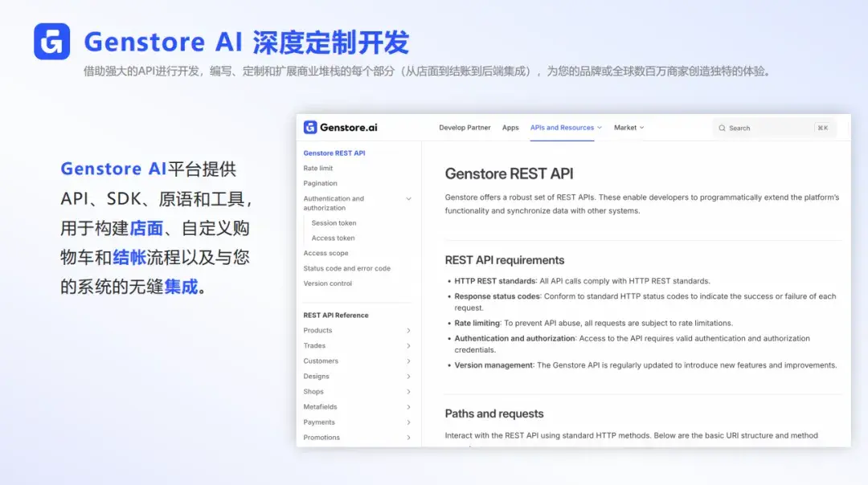The width and height of the screenshot is (868, 485).
Task: Switch to the Apps section
Action: tap(510, 127)
